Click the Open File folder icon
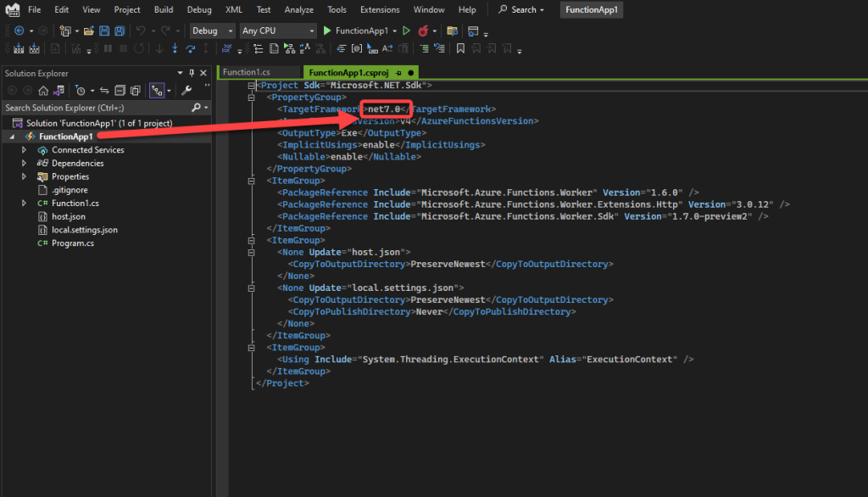Screen dimensions: 868x497 coord(88,31)
